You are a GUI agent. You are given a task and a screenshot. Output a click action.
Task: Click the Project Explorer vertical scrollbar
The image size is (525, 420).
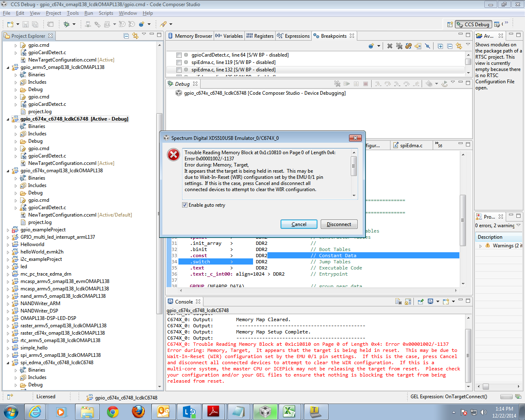160,213
